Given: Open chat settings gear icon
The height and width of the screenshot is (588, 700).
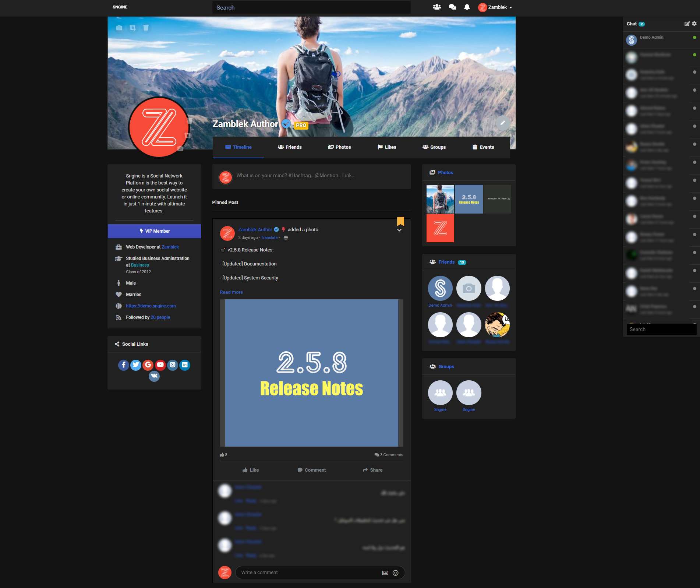Looking at the screenshot, I should tap(694, 24).
